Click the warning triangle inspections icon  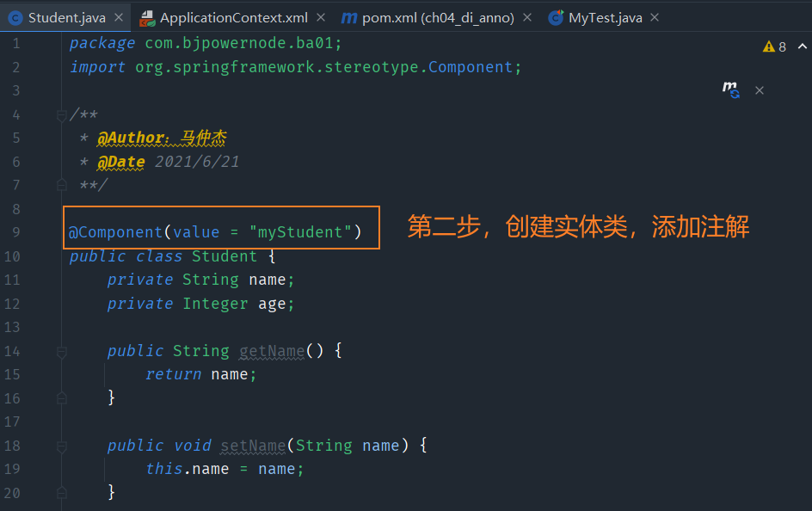pos(768,46)
